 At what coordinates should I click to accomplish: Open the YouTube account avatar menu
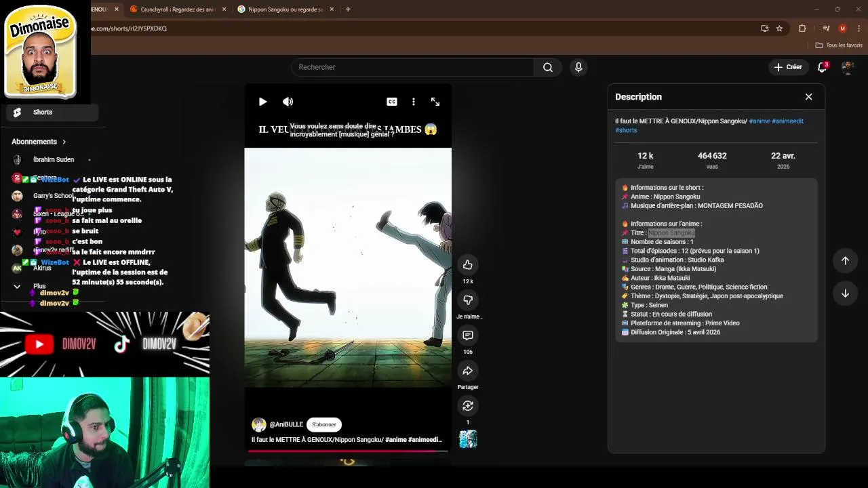click(x=848, y=67)
